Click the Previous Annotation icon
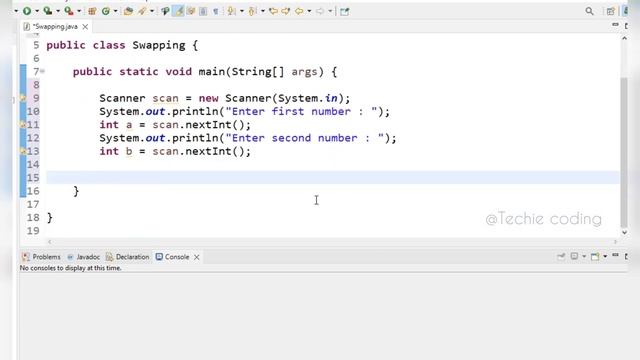Image resolution: width=640 pixels, height=360 pixels. click(252, 11)
